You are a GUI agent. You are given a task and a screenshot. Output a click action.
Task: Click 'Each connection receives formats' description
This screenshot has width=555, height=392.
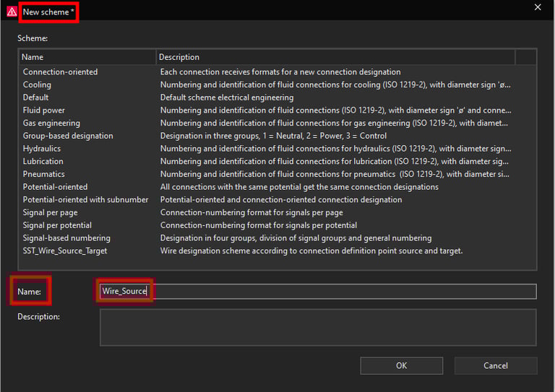280,71
